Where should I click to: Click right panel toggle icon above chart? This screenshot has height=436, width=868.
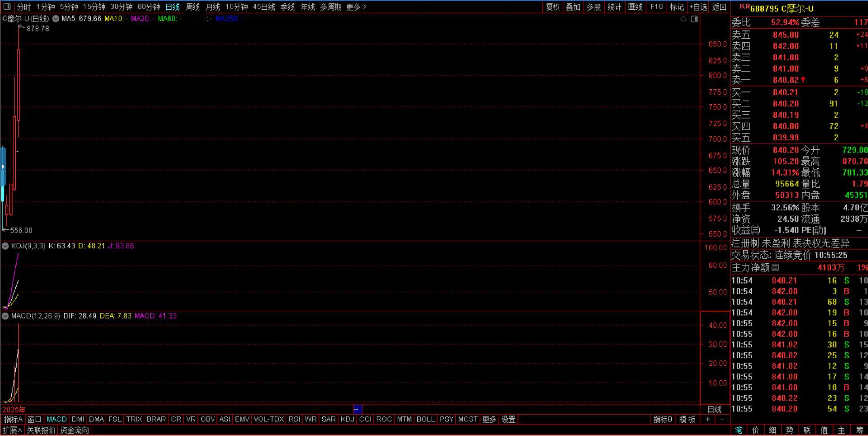(694, 19)
